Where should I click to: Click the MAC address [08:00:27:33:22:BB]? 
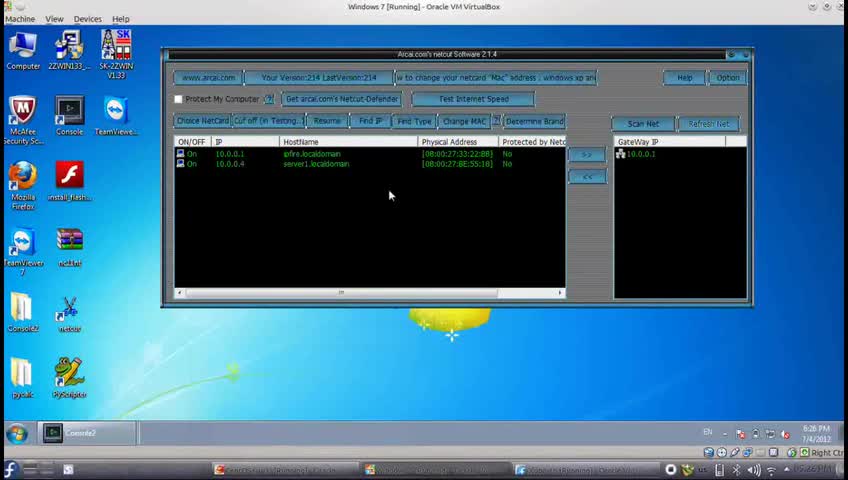pos(458,154)
